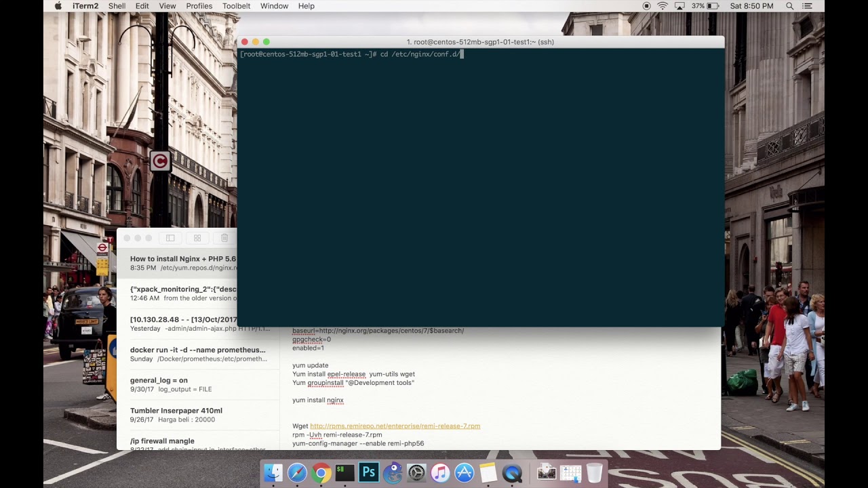The image size is (868, 488).
Task: Click the 'Yum groupinstall' line in note
Action: pos(353,383)
